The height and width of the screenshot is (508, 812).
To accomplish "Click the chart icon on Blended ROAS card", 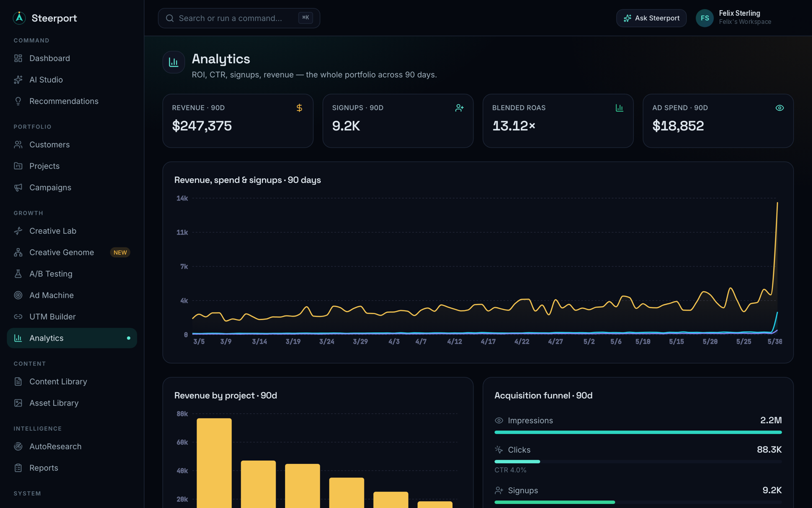I will 619,108.
